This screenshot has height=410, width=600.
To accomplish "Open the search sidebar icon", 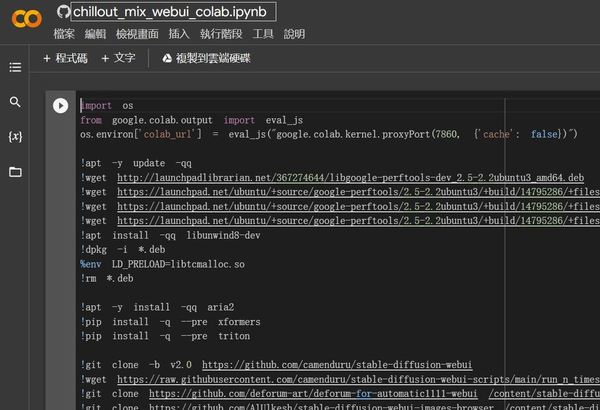I will coord(15,102).
